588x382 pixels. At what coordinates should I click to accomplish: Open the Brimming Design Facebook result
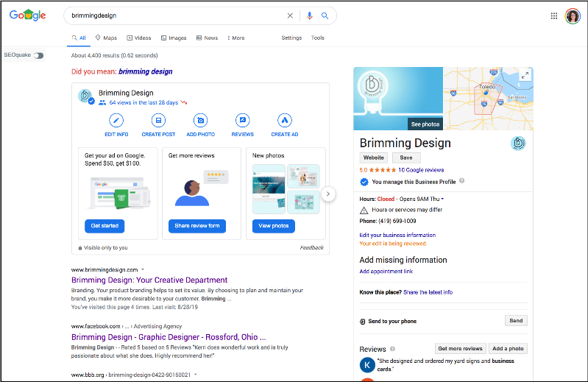point(169,337)
